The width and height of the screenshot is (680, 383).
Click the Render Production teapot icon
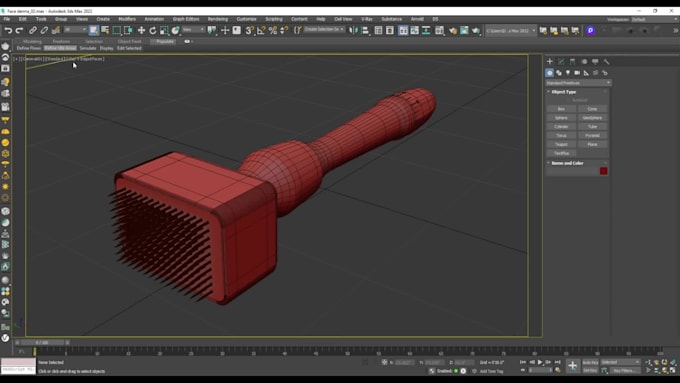tap(476, 30)
